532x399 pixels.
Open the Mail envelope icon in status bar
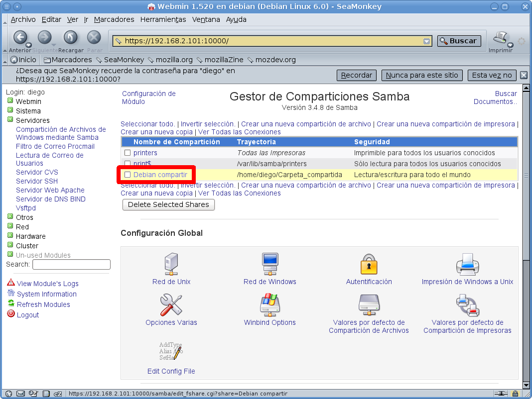pyautogui.click(x=21, y=394)
